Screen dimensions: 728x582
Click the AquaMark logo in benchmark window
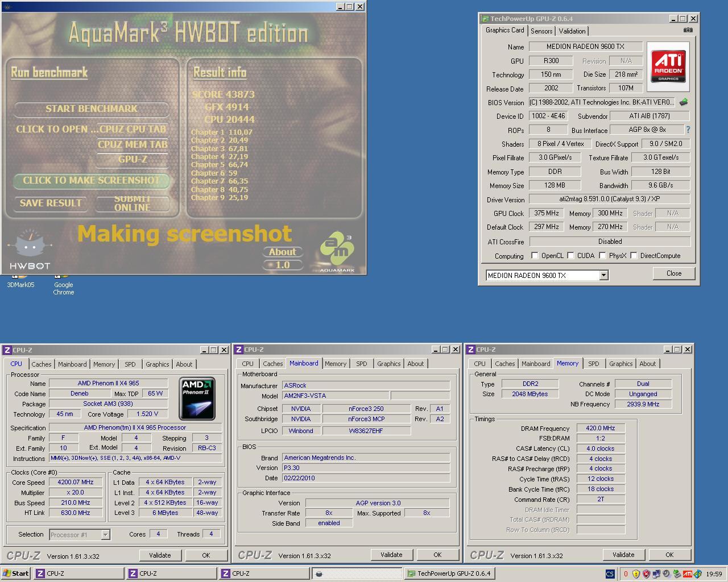[x=337, y=252]
